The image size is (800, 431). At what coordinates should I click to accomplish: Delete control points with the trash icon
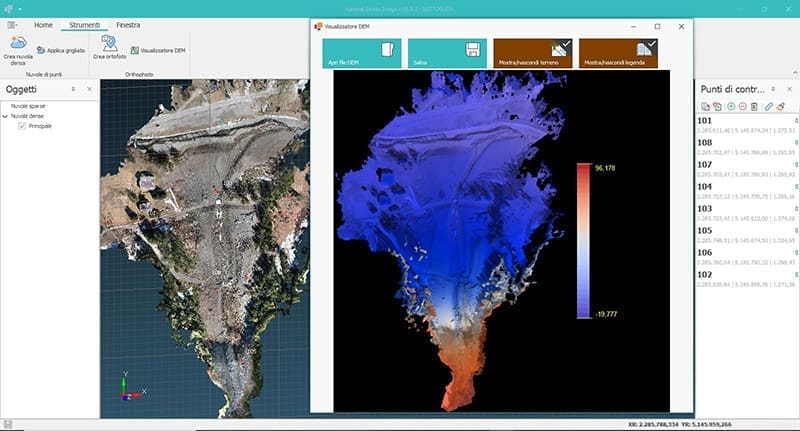755,106
